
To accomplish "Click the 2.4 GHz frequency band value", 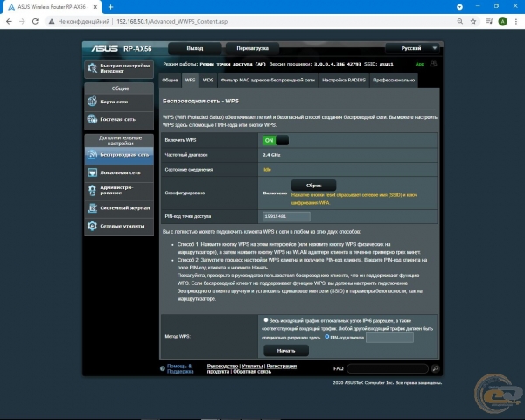I will tap(271, 155).
